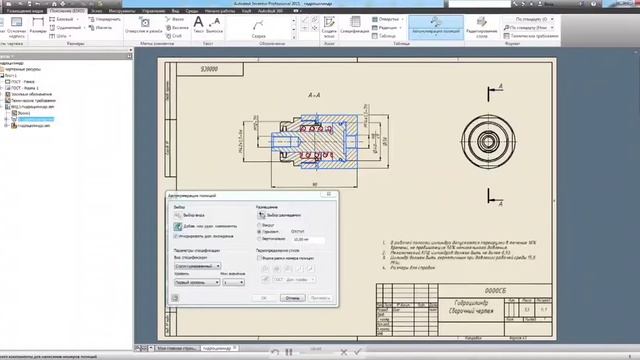Switch to the Управление ribbon tab
The width and height of the screenshot is (640, 360).
pyautogui.click(x=154, y=11)
